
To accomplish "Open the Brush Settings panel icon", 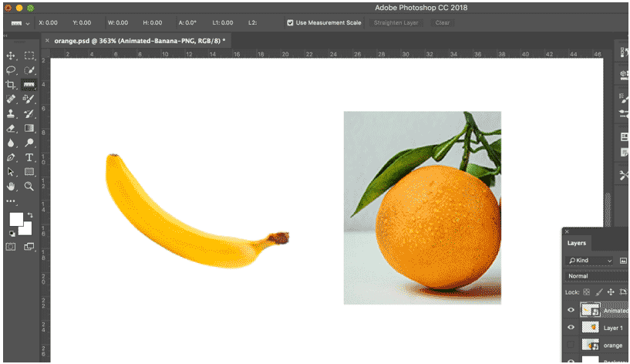I will 624,98.
